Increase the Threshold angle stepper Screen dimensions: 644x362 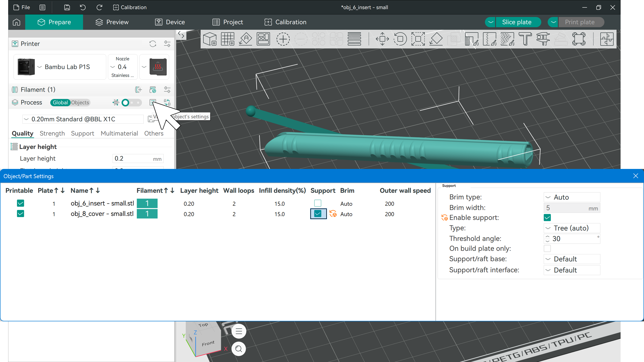click(548, 236)
